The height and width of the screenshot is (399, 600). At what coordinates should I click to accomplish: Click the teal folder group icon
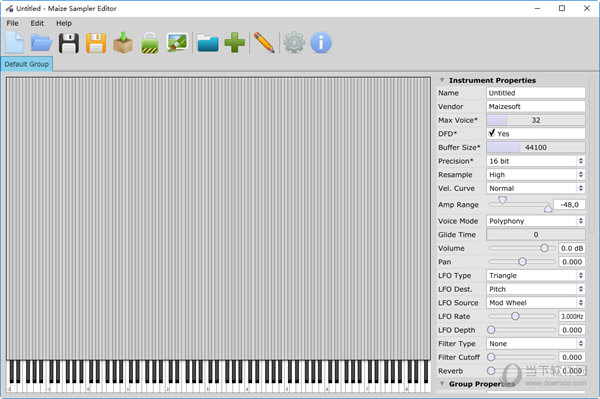coord(208,43)
